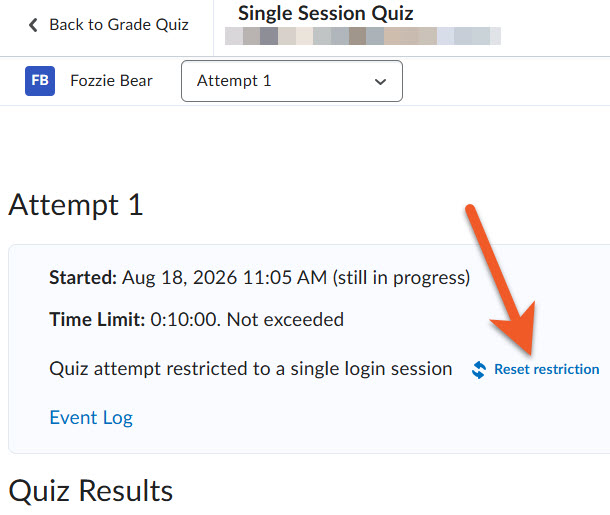Click the single login session restriction message
The width and height of the screenshot is (610, 515).
pos(251,369)
